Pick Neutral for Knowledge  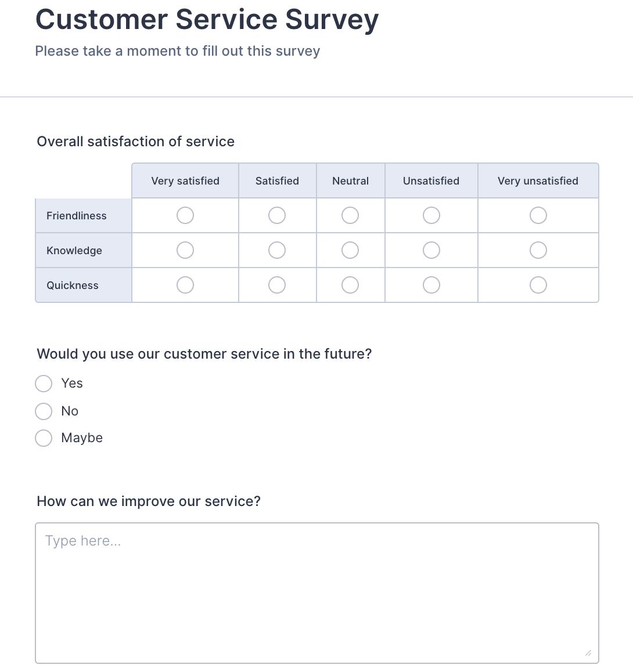click(350, 250)
